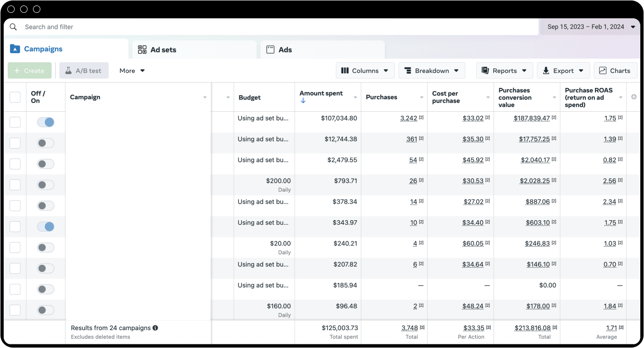This screenshot has width=644, height=348.
Task: Open the Campaign column header menu arrow
Action: 205,97
